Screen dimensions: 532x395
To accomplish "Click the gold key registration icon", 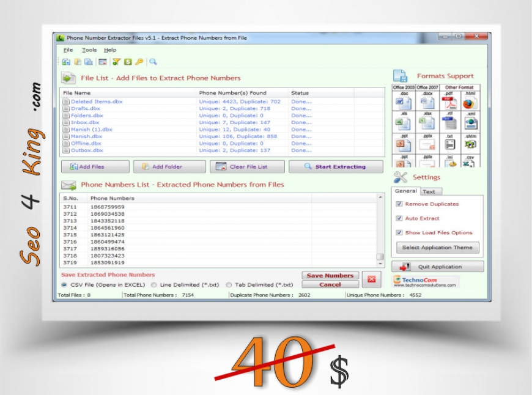I will pyautogui.click(x=139, y=62).
